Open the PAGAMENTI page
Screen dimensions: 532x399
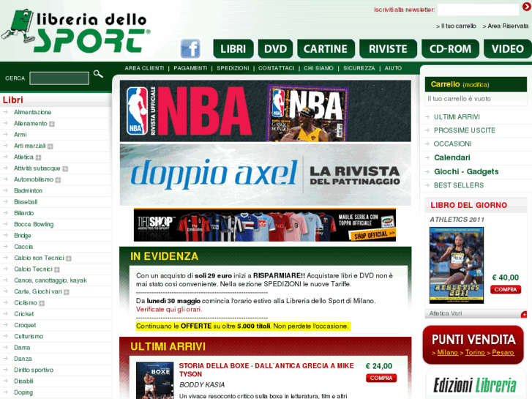tap(190, 68)
